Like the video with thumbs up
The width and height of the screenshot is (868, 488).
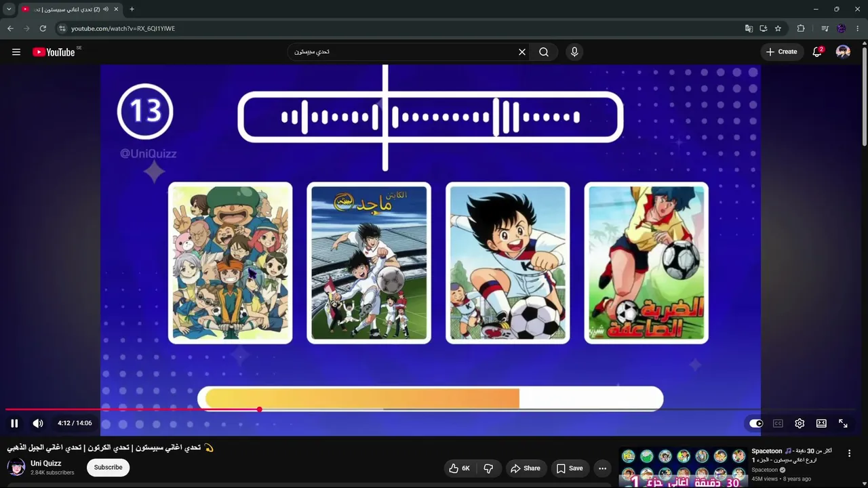pyautogui.click(x=459, y=468)
